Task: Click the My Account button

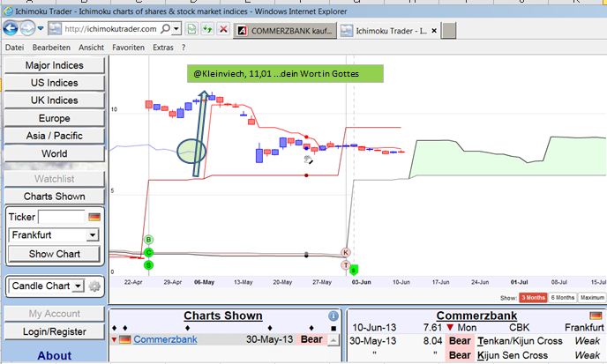Action: click(54, 314)
